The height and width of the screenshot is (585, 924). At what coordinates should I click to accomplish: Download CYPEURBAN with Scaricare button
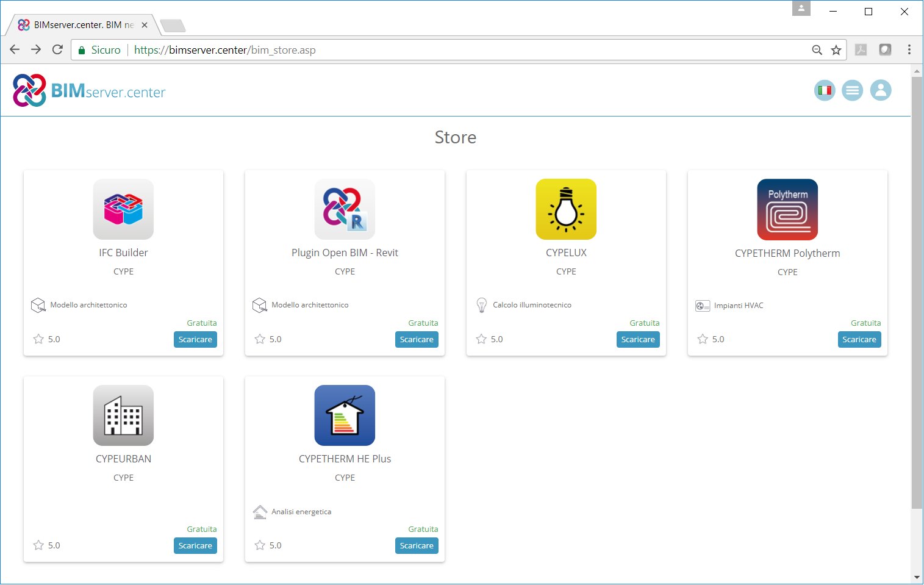(195, 545)
